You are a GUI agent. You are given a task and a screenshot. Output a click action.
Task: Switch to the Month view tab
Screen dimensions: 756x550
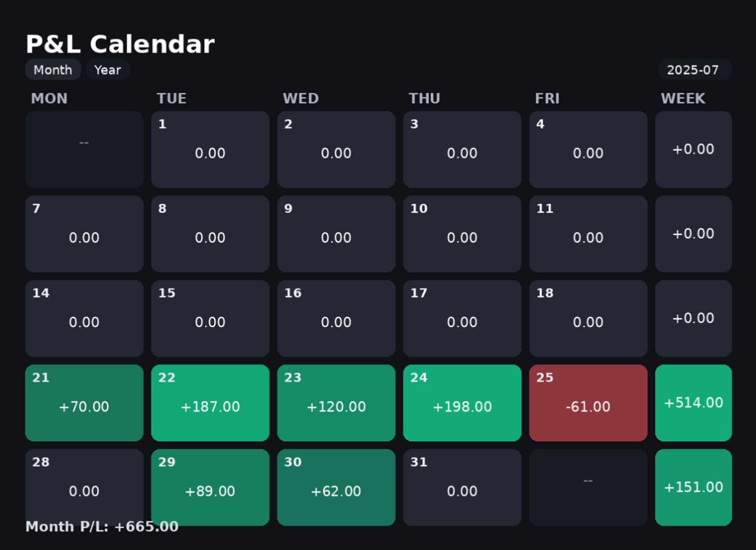pos(53,70)
